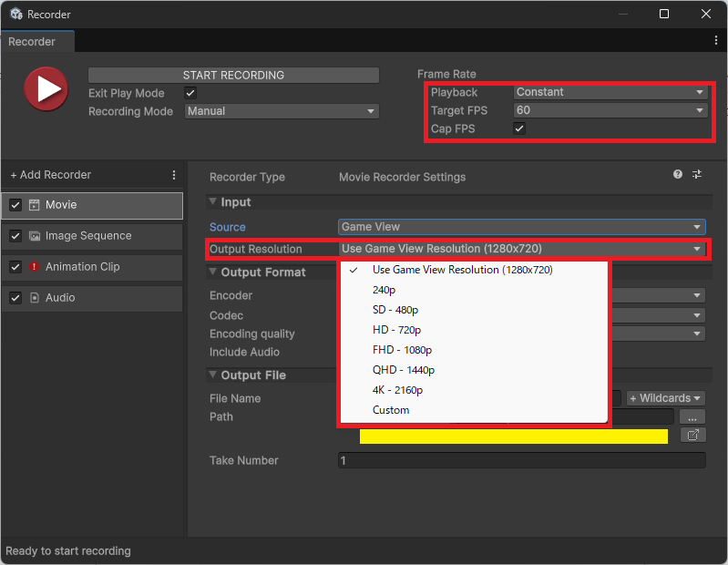Click the path browse ellipsis button
728x565 pixels.
[x=692, y=416]
